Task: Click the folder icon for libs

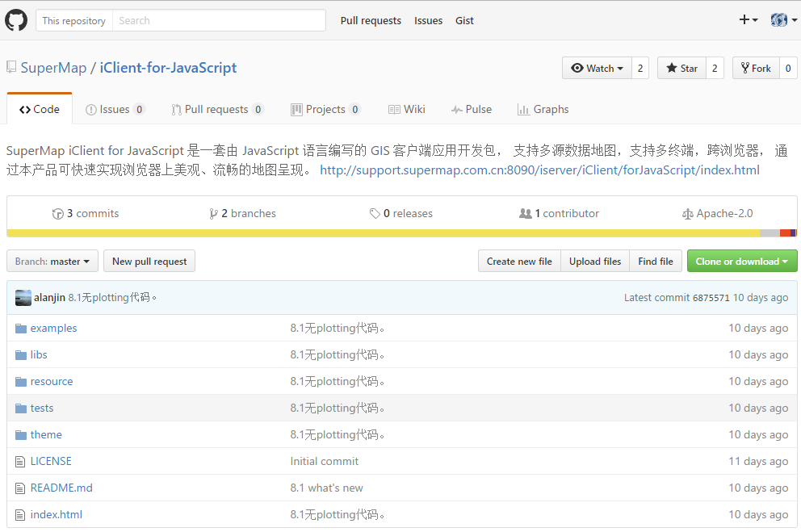Action: point(21,355)
